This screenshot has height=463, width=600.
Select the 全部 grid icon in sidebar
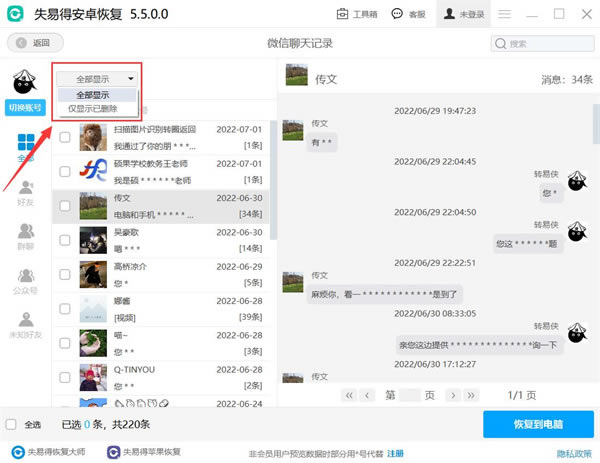click(26, 142)
